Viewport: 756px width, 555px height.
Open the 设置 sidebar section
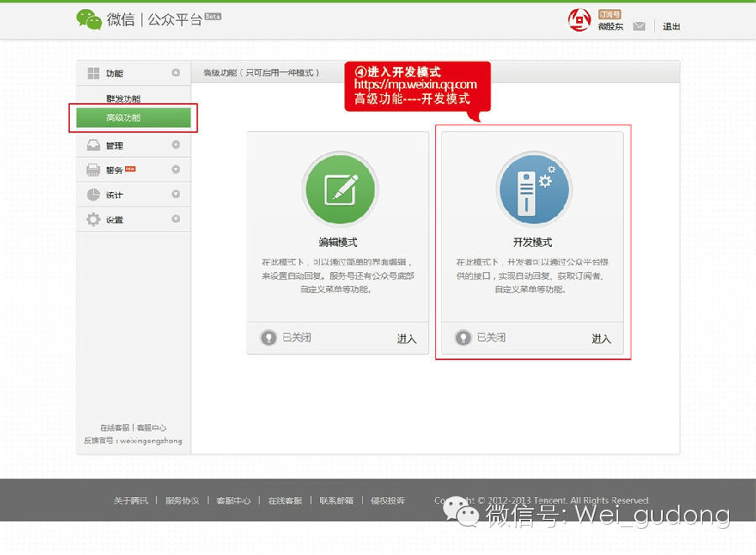click(x=134, y=220)
